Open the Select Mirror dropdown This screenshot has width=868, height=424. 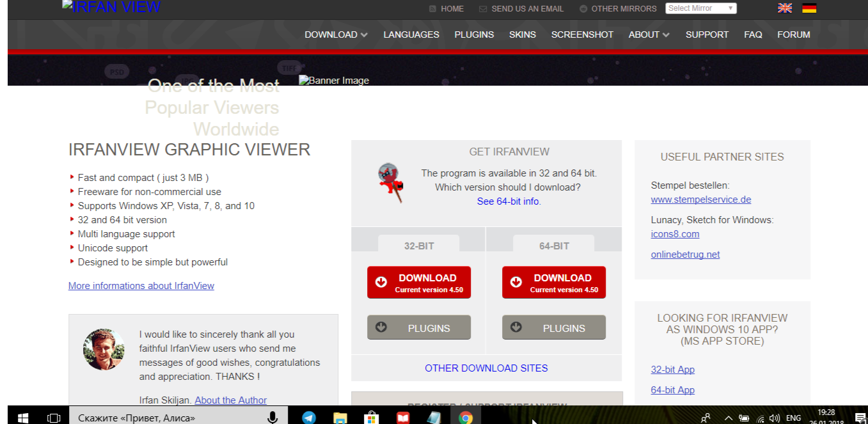[700, 8]
